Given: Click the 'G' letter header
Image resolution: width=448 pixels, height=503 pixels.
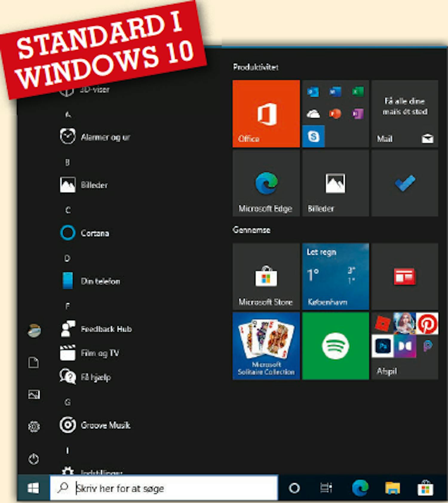Looking at the screenshot, I should pyautogui.click(x=68, y=402).
